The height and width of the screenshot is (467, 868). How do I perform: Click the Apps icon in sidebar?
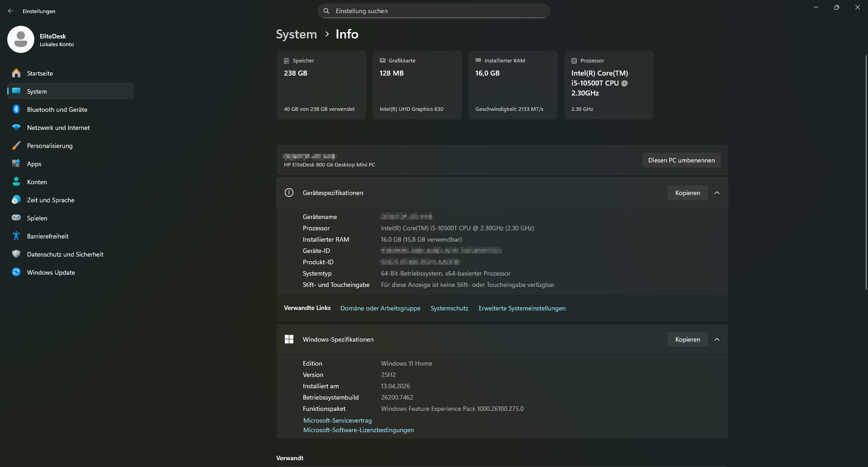[16, 163]
